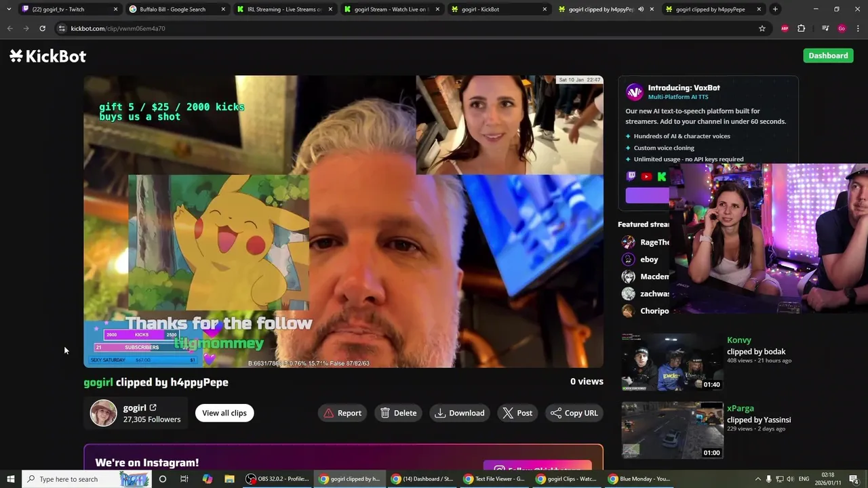Click the Delete trash icon
868x488 pixels.
385,413
